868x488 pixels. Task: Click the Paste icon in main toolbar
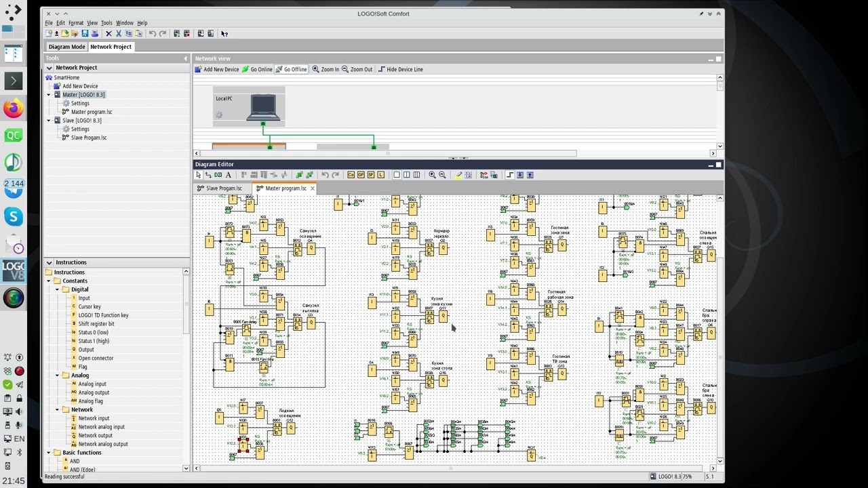click(138, 33)
